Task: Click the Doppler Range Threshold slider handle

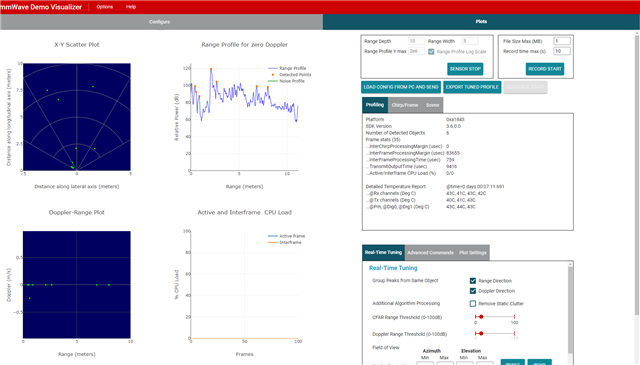Action: click(x=481, y=334)
